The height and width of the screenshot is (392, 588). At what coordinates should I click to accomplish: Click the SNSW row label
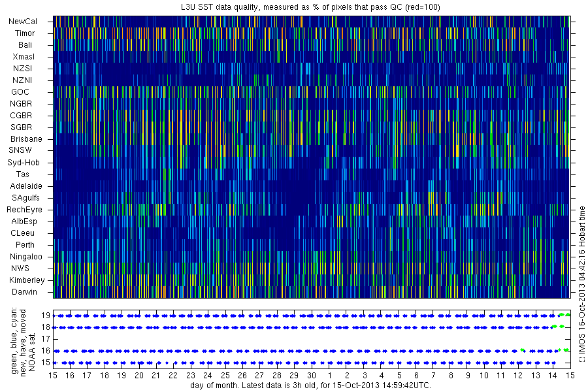20,150
